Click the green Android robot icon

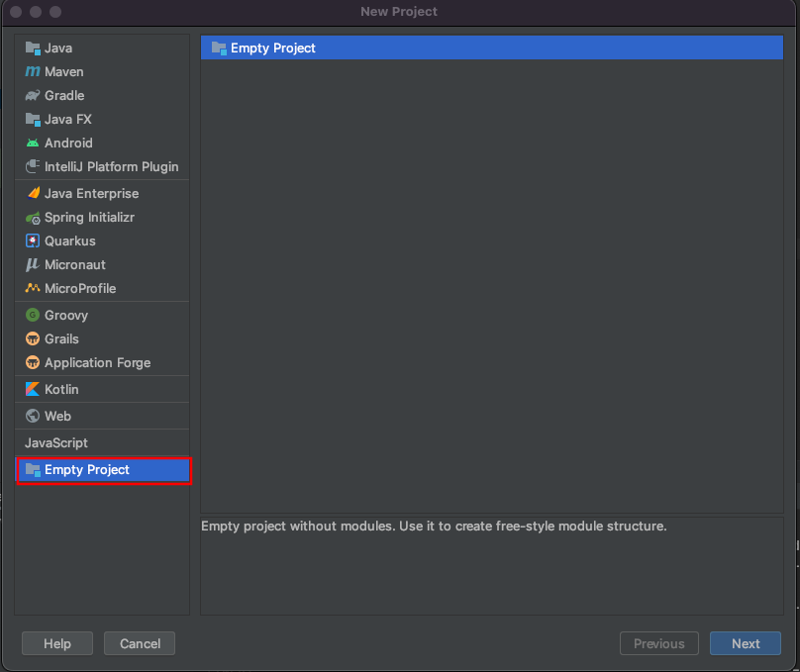[x=33, y=144]
